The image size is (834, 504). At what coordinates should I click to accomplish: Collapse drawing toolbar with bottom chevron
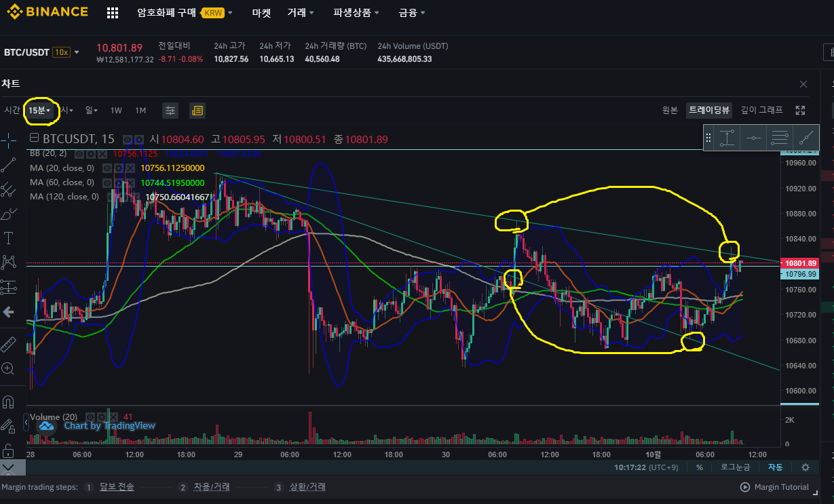coord(8,468)
